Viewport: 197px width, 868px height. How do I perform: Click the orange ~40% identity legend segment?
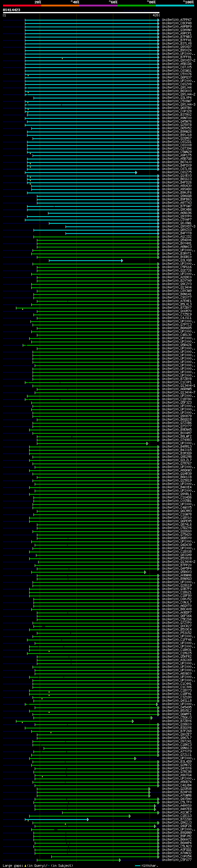point(60,6)
